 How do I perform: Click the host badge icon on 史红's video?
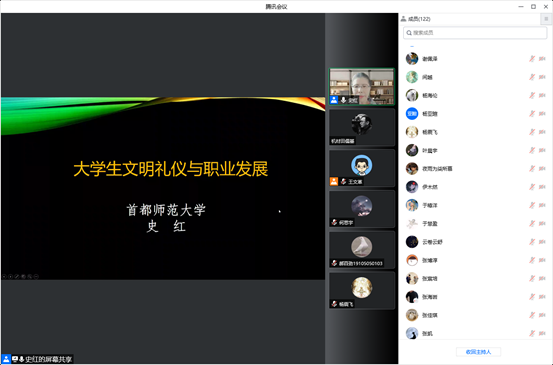334,100
